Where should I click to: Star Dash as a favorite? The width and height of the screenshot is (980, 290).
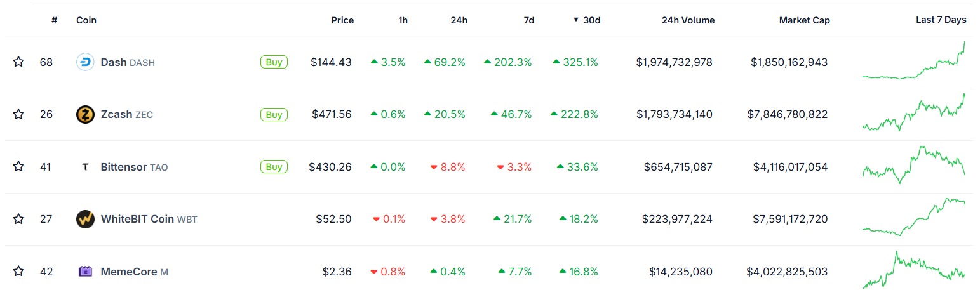18,62
